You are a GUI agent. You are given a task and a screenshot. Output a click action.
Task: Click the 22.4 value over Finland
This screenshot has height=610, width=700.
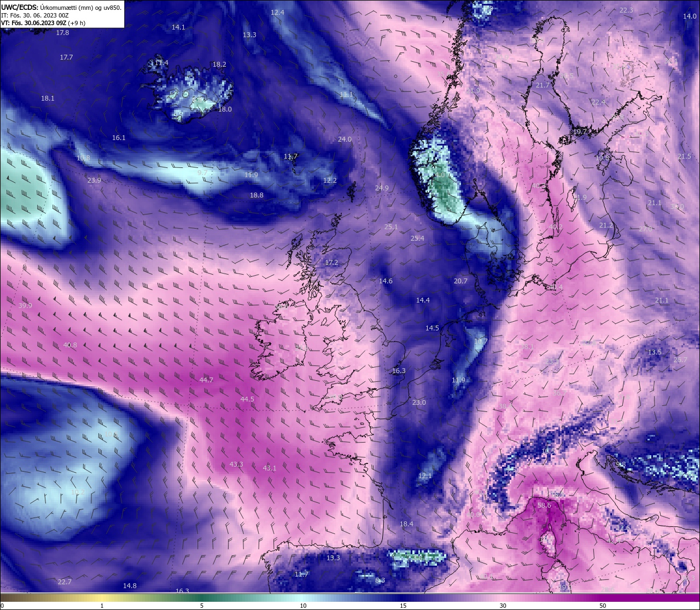[598, 102]
